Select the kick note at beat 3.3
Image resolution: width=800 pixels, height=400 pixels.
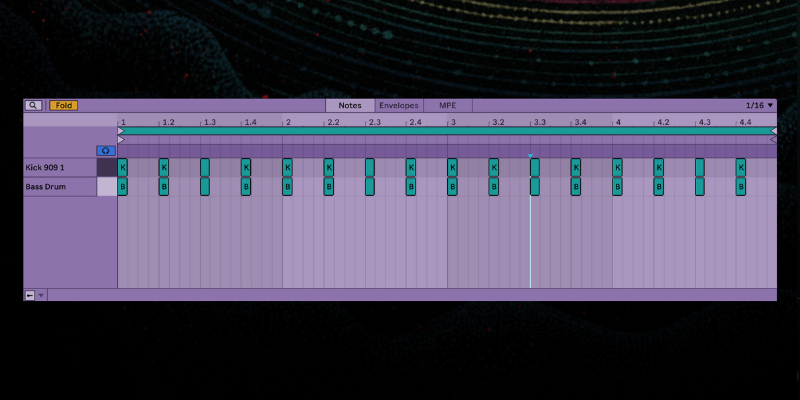click(535, 167)
